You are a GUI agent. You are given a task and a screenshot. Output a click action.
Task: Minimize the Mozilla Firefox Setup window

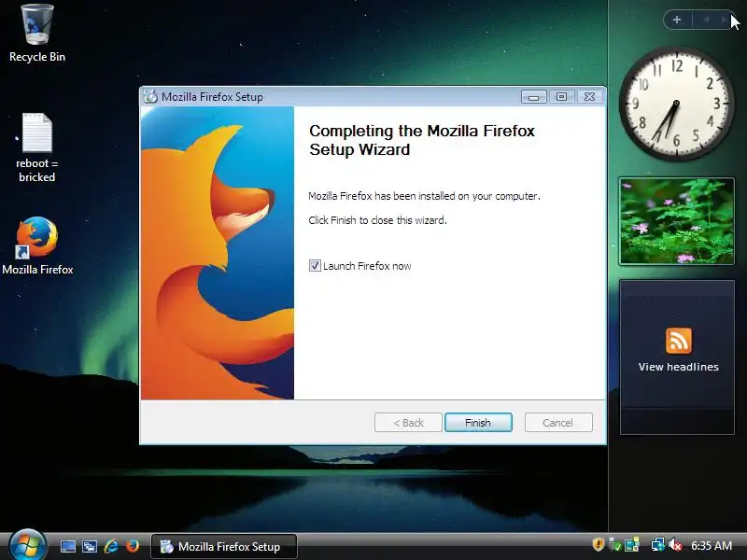click(x=533, y=97)
